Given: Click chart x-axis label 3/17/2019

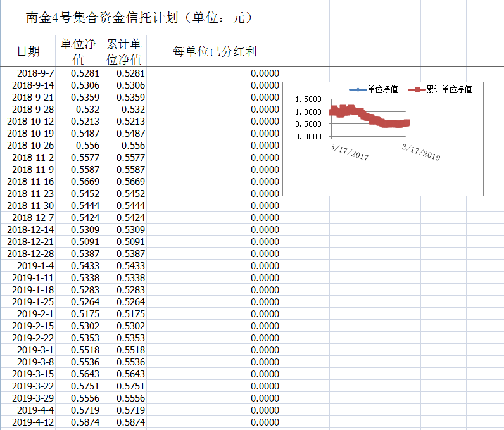Looking at the screenshot, I should click(x=421, y=152).
